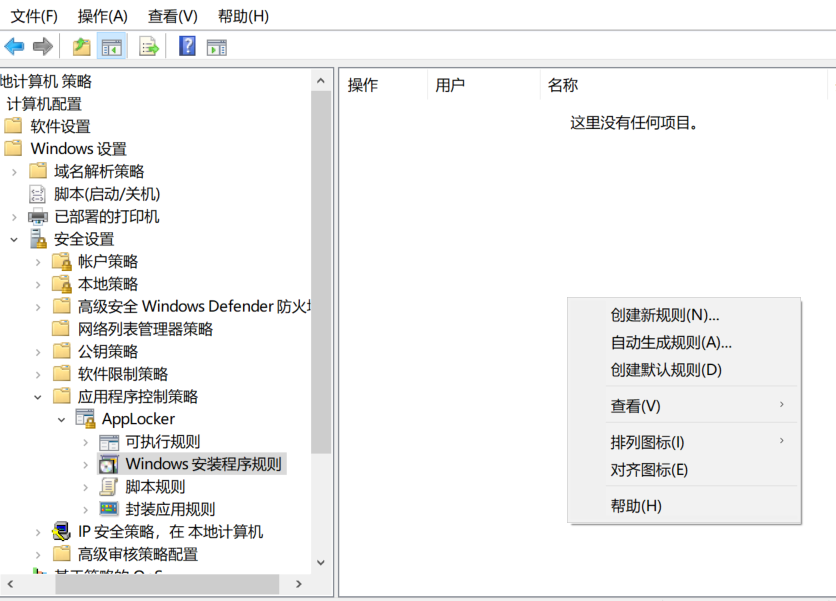Expand the 可执行规则 node

(x=86, y=442)
